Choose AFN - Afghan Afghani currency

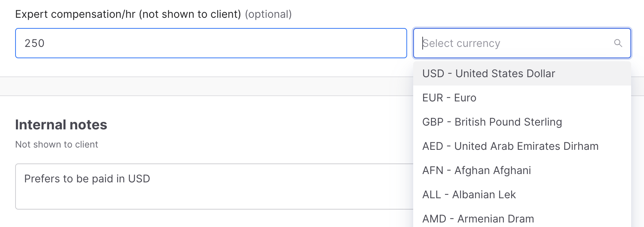pos(476,170)
